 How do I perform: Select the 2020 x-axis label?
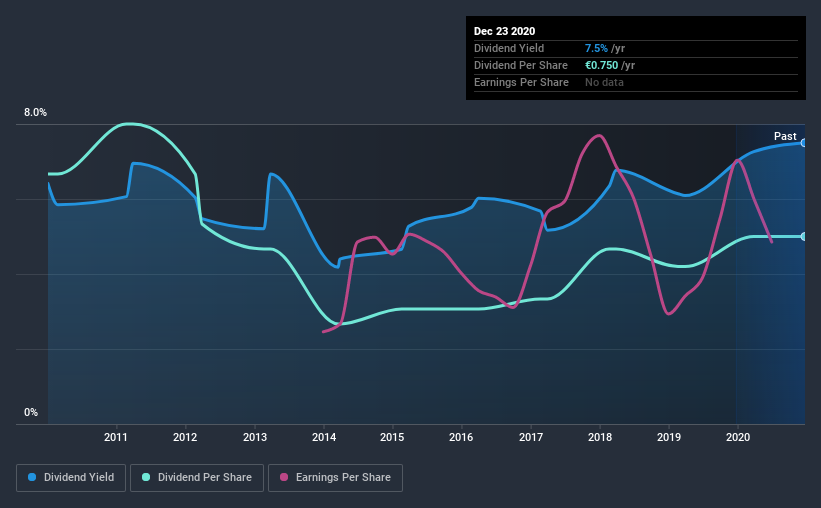[738, 437]
